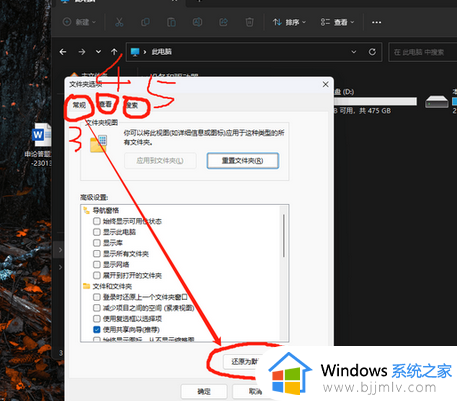
Task: Click drive D storage usage bar
Action: [376, 102]
